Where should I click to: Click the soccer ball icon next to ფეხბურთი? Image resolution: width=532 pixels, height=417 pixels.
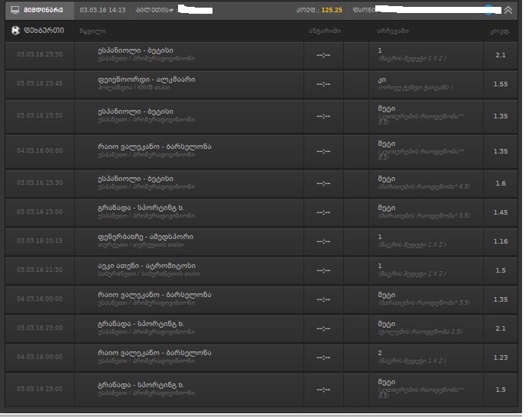15,31
